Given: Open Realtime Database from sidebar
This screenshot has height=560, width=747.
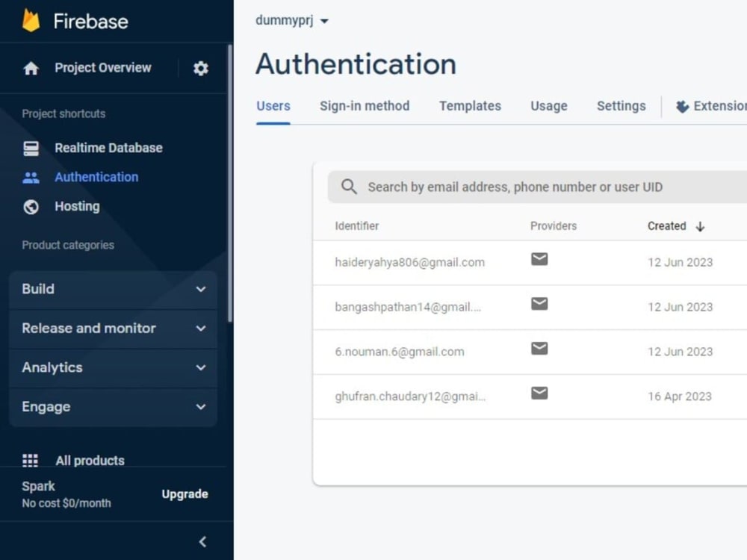Looking at the screenshot, I should click(108, 148).
